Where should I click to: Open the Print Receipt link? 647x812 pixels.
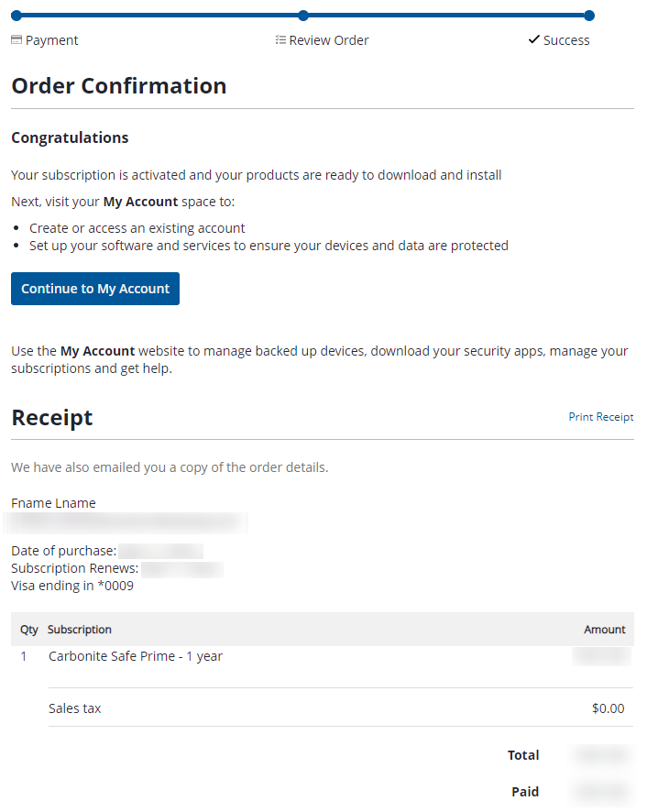[601, 417]
